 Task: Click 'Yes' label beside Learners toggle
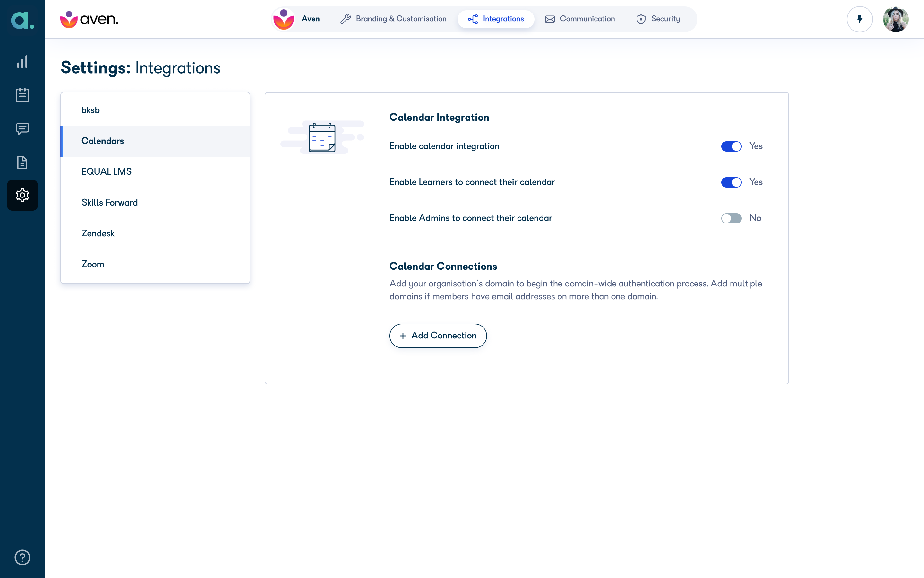pyautogui.click(x=756, y=182)
